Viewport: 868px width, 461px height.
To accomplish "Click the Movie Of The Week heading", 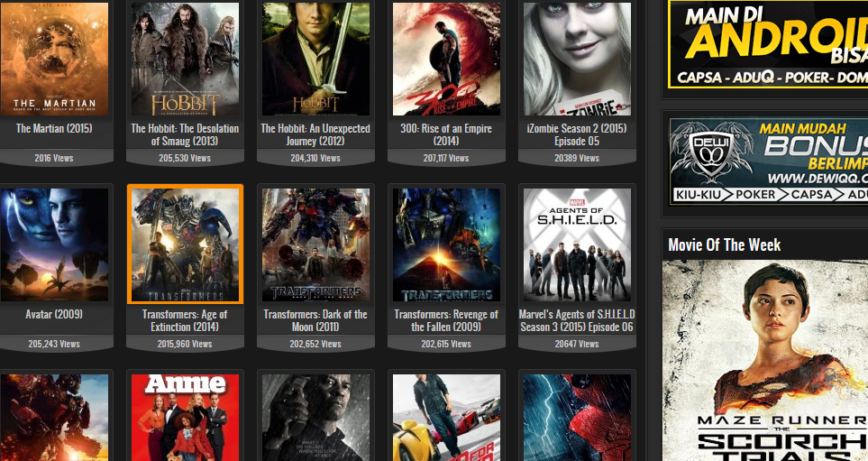I will point(724,244).
